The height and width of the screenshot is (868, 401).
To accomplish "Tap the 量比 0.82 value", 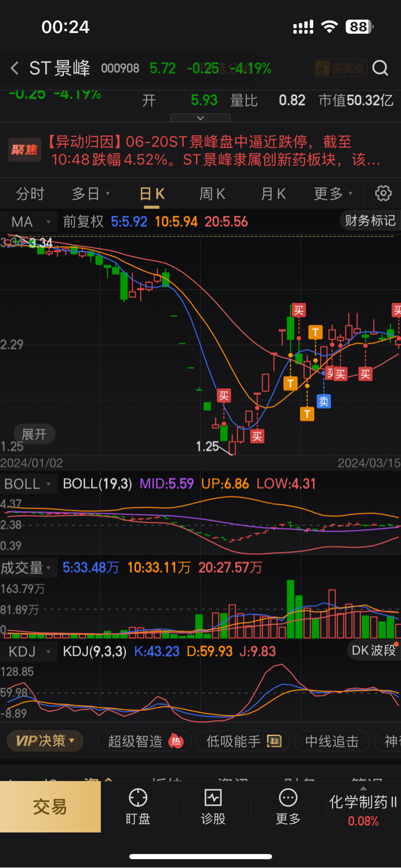I will click(x=268, y=100).
